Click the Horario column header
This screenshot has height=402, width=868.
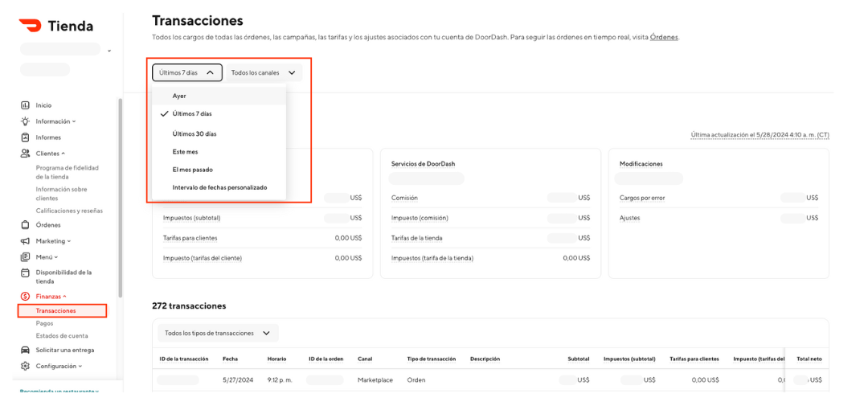coord(276,359)
